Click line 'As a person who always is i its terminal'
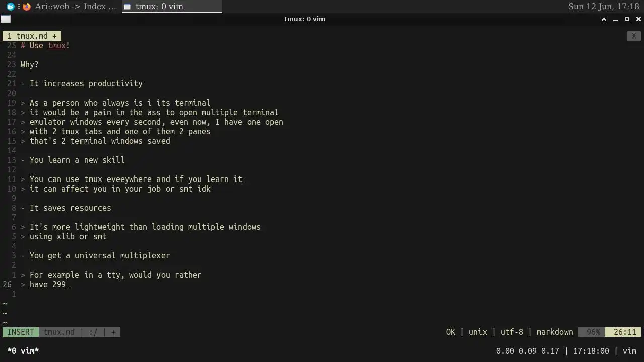The width and height of the screenshot is (644, 362). (x=120, y=103)
